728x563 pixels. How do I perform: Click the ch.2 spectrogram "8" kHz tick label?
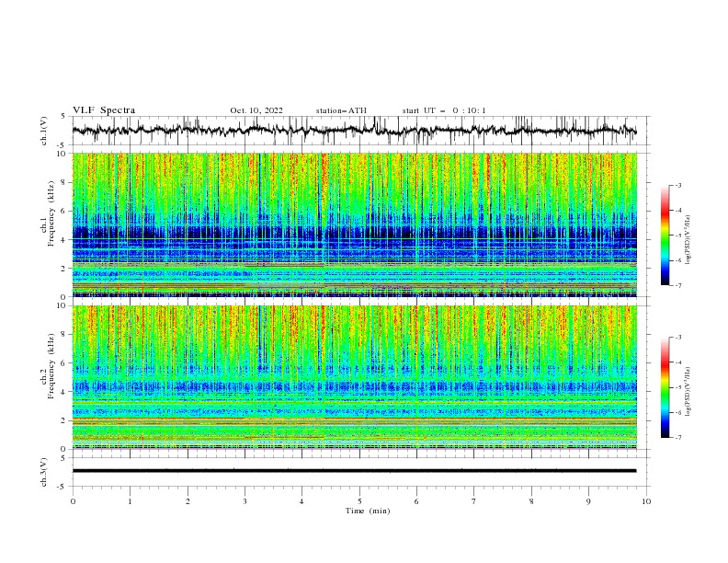[64, 335]
